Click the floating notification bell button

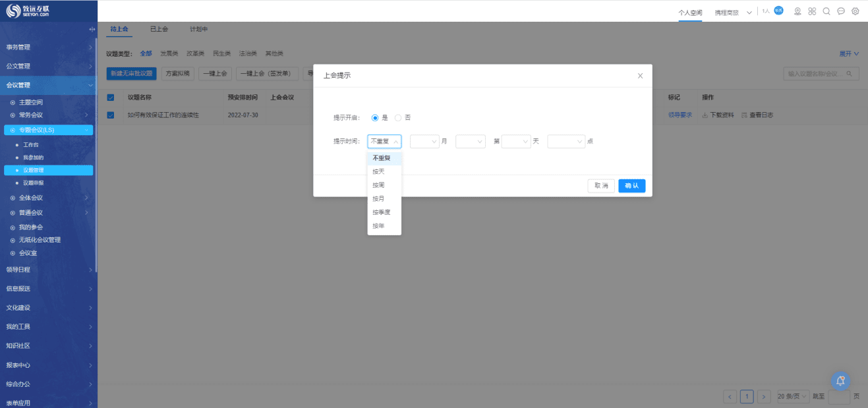tap(840, 380)
